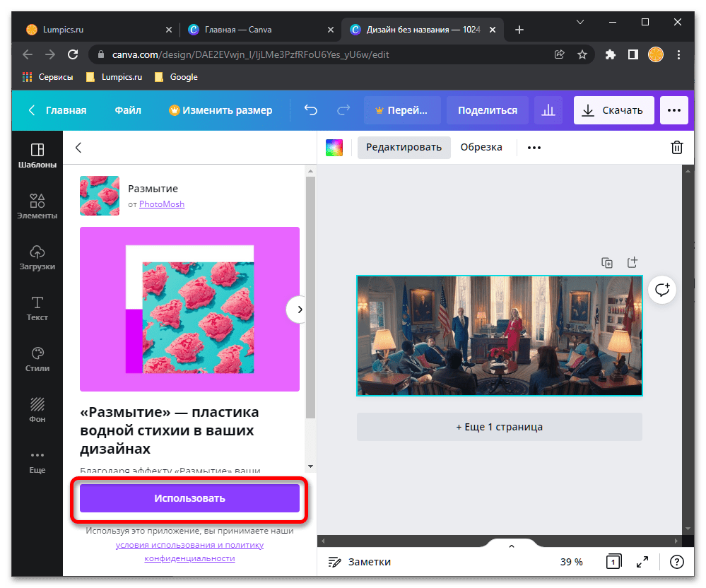706x588 pixels.
Task: Show next preview image in carousel
Action: tap(300, 310)
